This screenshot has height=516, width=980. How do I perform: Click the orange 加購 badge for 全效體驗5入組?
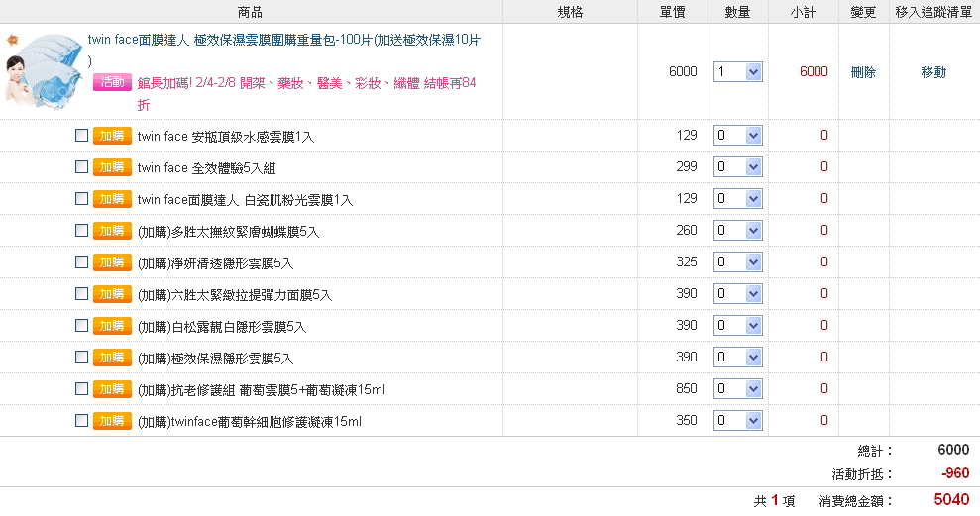(x=113, y=166)
